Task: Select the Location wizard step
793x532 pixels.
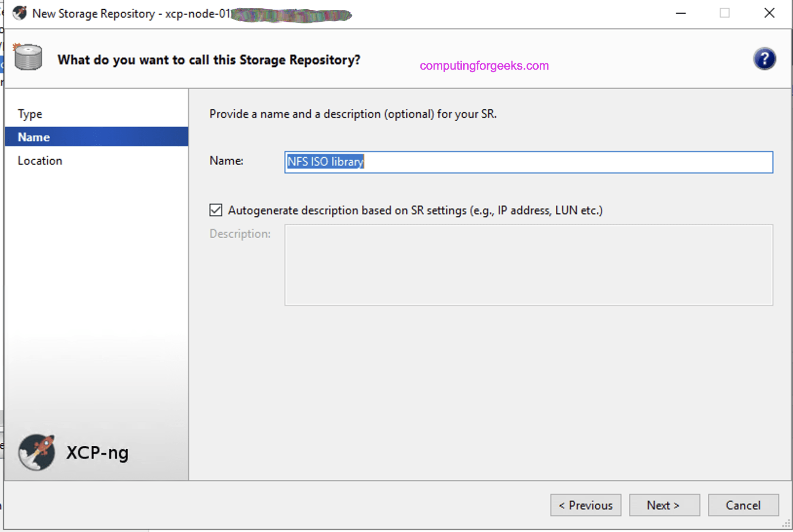Action: click(x=40, y=160)
